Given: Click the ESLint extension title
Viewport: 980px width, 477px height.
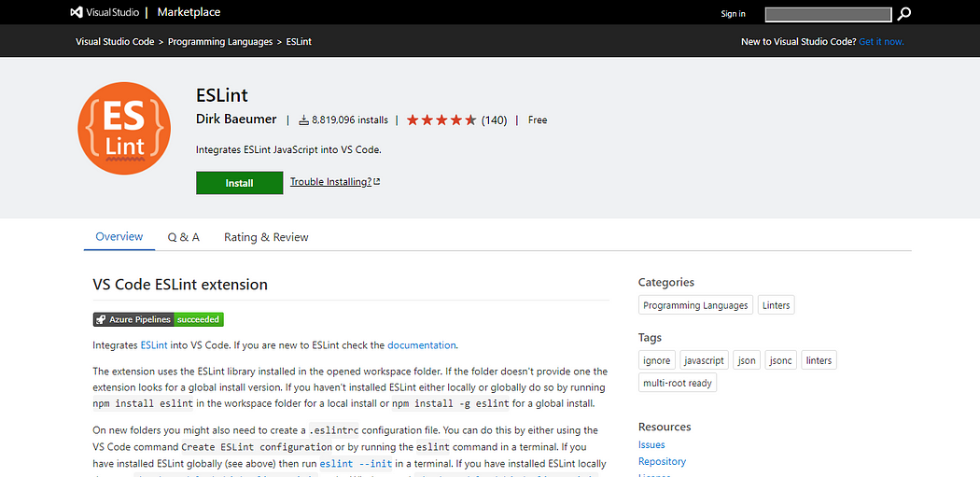Looking at the screenshot, I should (222, 95).
